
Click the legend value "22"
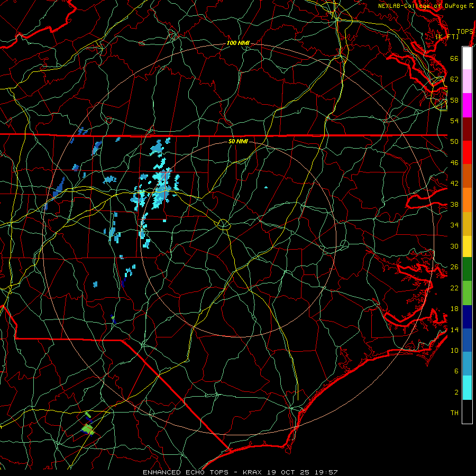pos(454,288)
